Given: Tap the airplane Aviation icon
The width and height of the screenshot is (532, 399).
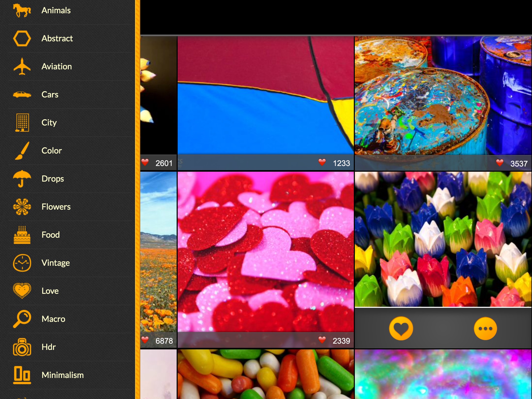Looking at the screenshot, I should pyautogui.click(x=22, y=66).
